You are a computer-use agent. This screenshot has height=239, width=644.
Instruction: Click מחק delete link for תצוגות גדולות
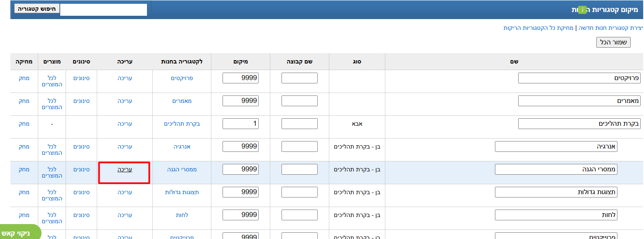tap(24, 192)
